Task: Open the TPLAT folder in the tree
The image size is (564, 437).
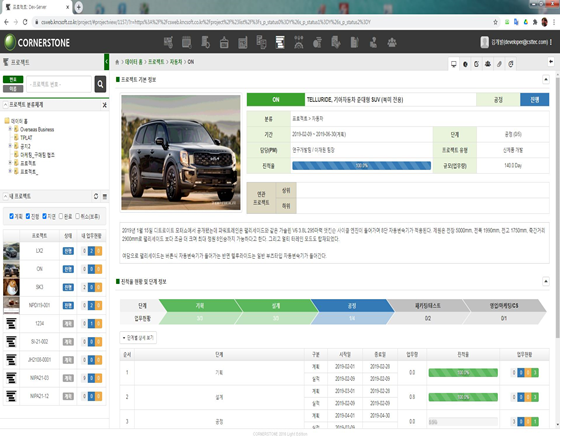Action: pos(26,137)
